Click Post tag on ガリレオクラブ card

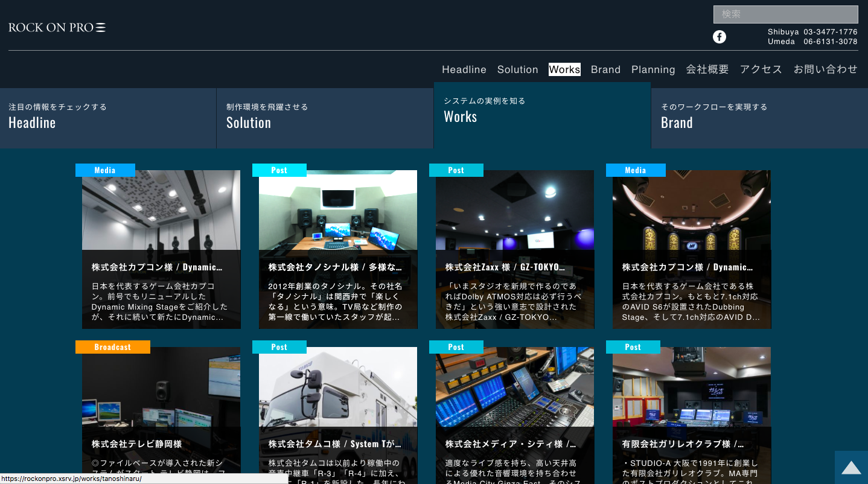[633, 347]
